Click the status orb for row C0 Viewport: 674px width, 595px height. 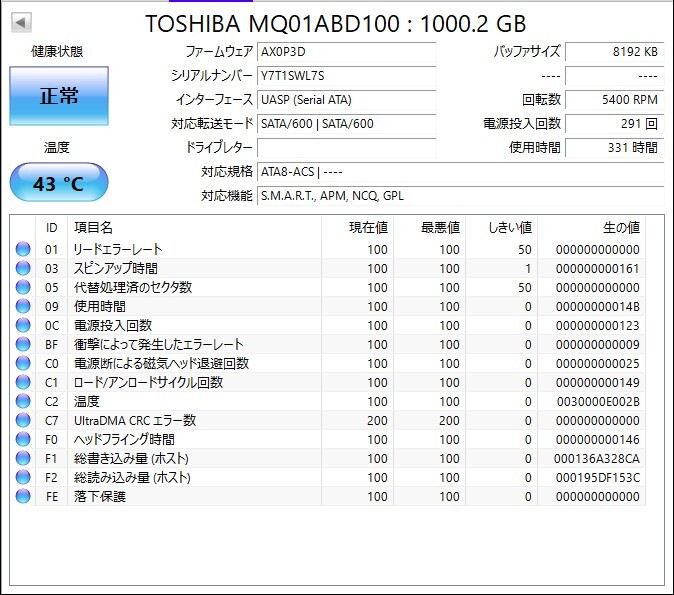tap(23, 363)
